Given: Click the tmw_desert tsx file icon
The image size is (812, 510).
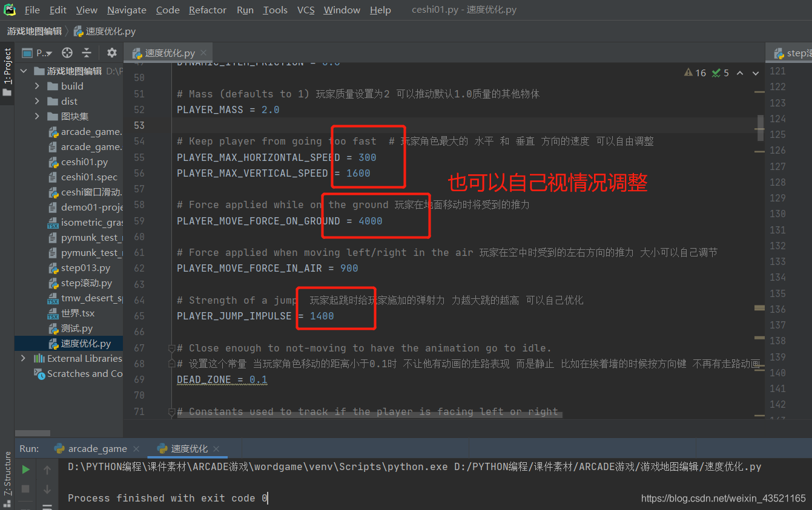Looking at the screenshot, I should click(x=53, y=298).
